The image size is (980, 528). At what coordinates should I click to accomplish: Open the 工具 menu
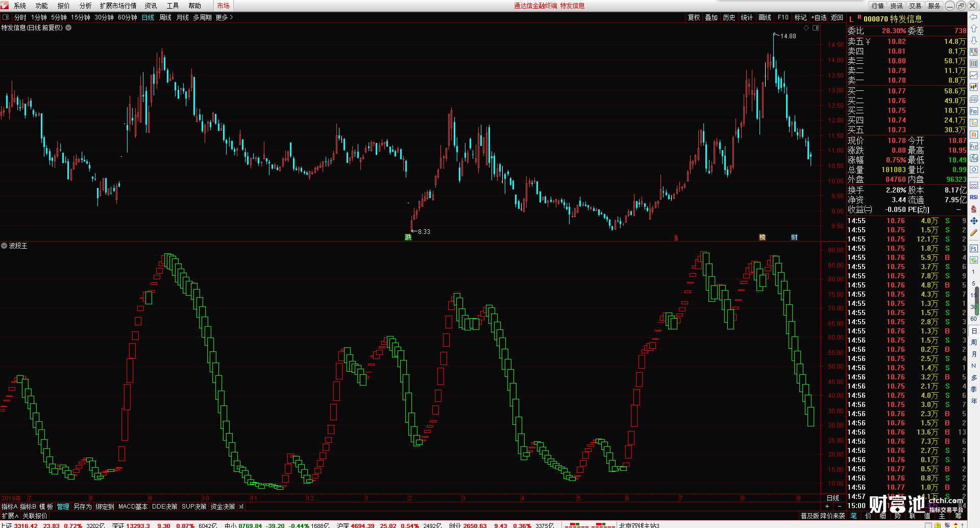click(173, 6)
